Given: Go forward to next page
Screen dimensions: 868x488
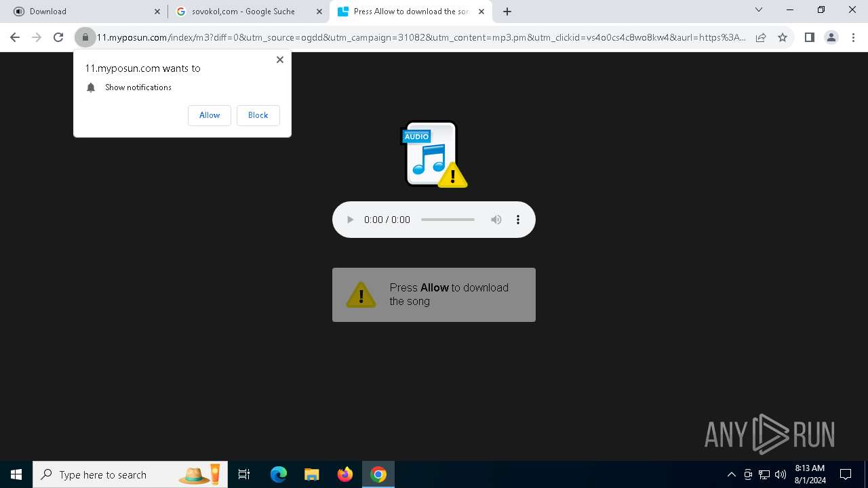Looking at the screenshot, I should point(37,37).
